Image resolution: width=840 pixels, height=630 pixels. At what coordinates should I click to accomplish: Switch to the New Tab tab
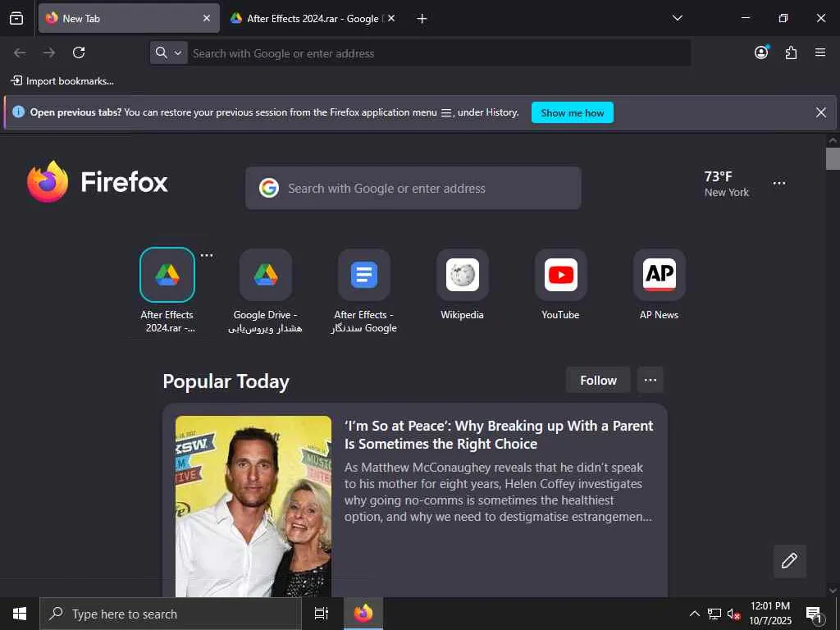(129, 18)
